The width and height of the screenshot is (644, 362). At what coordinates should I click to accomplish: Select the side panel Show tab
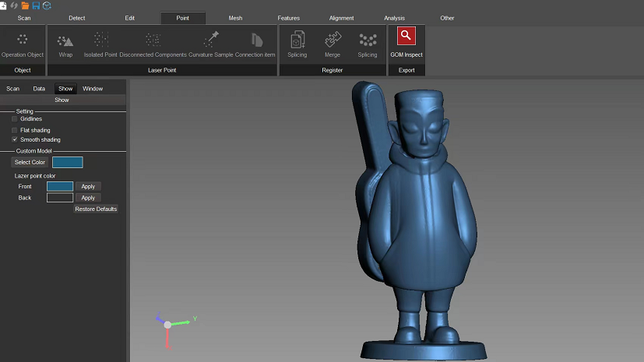[65, 89]
